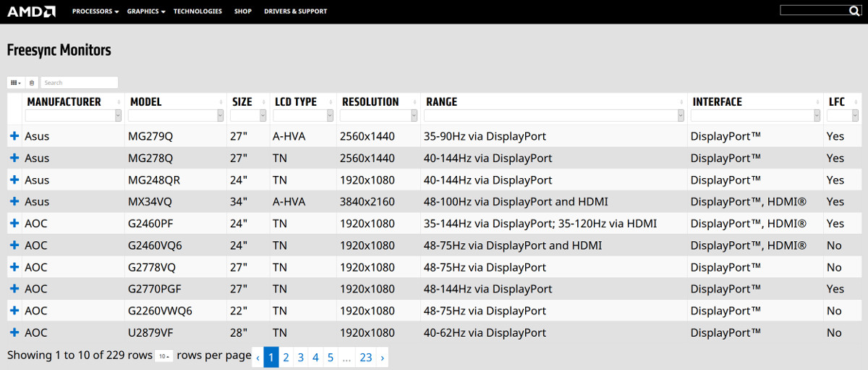The height and width of the screenshot is (370, 868).
Task: Click the header site search box
Action: pos(814,10)
